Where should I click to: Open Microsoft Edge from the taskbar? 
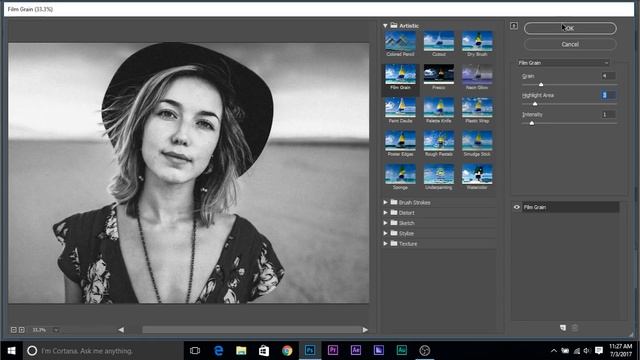[x=218, y=351]
